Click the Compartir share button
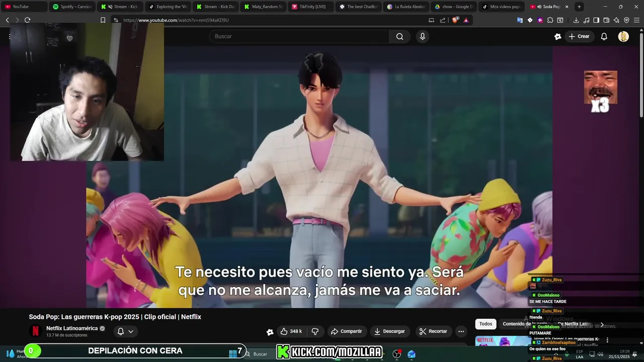This screenshot has width=644, height=362. (346, 331)
